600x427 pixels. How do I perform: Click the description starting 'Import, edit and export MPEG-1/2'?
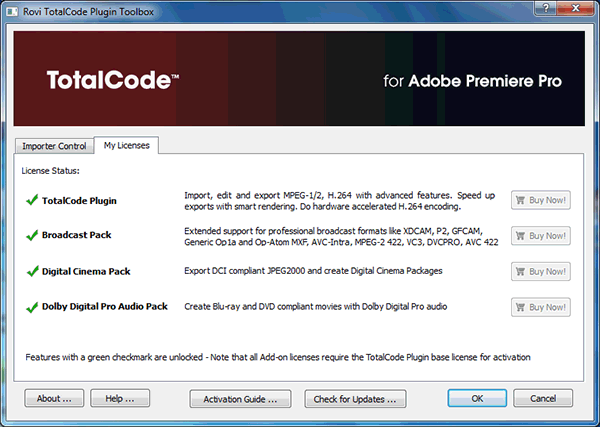pyautogui.click(x=339, y=201)
